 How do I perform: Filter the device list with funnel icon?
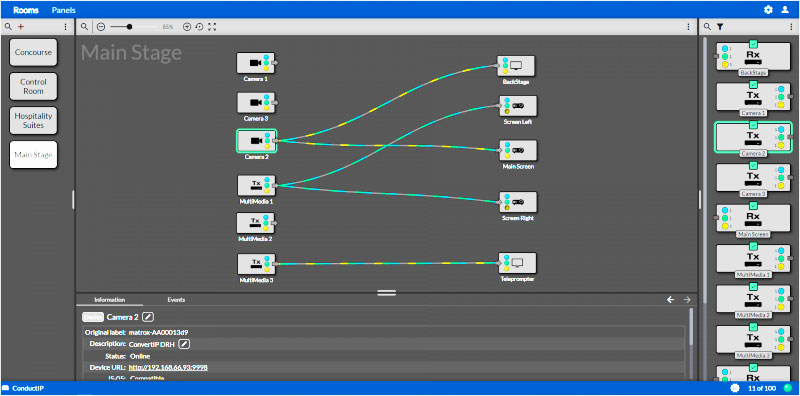tap(720, 27)
